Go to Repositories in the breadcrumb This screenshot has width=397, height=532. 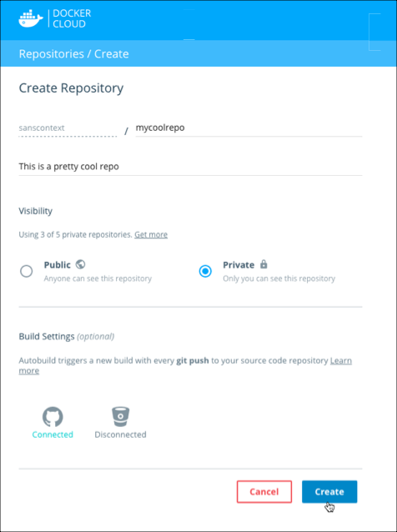[x=52, y=54]
